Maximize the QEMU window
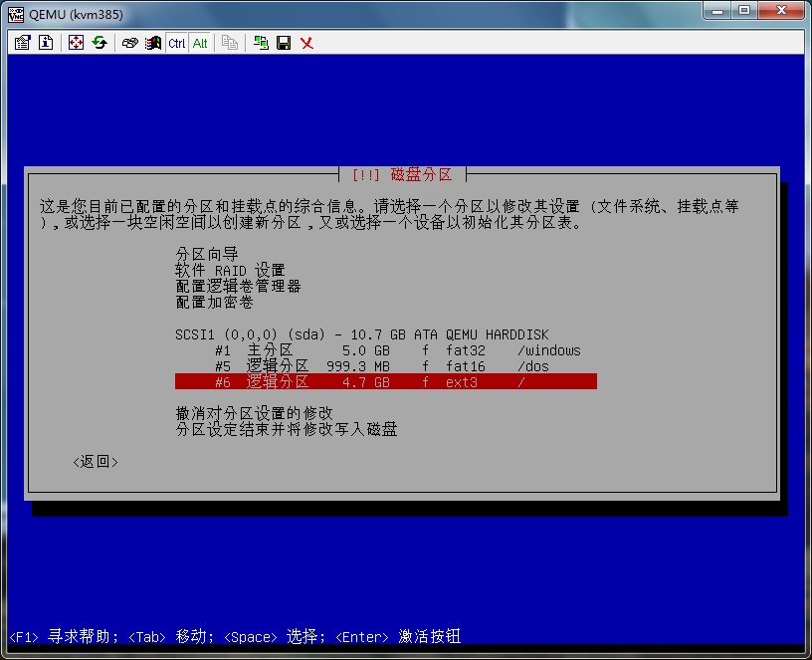This screenshot has height=660, width=812. coord(744,11)
